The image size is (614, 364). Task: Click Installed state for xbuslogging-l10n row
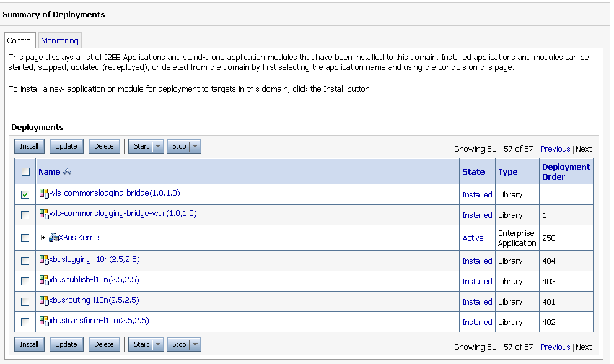(x=477, y=261)
